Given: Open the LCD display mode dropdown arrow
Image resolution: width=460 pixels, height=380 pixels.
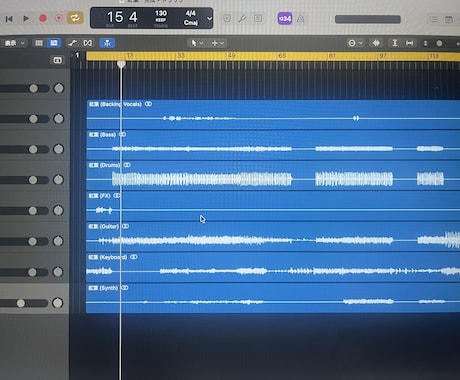Looking at the screenshot, I should (x=209, y=18).
